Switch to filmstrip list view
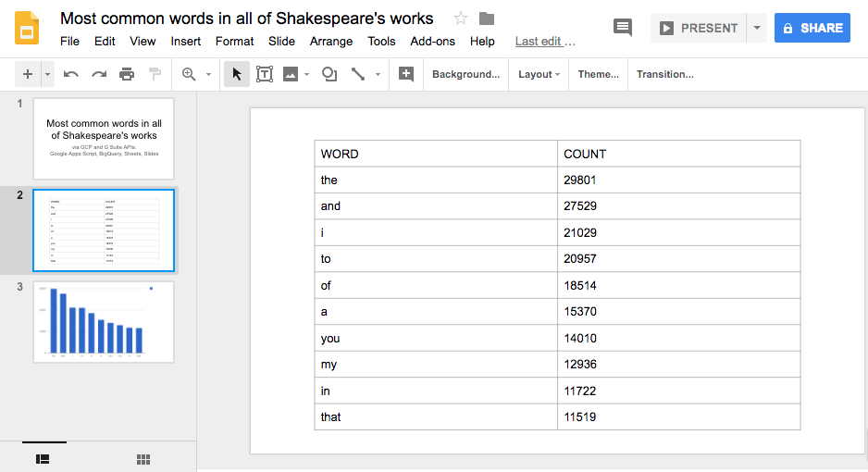868x472 pixels. point(43,458)
